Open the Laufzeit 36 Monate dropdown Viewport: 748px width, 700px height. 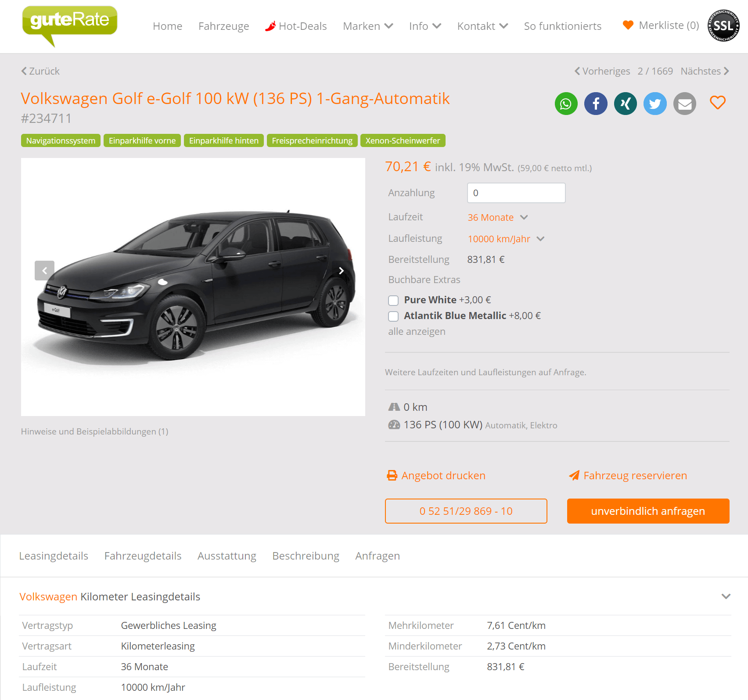[498, 217]
